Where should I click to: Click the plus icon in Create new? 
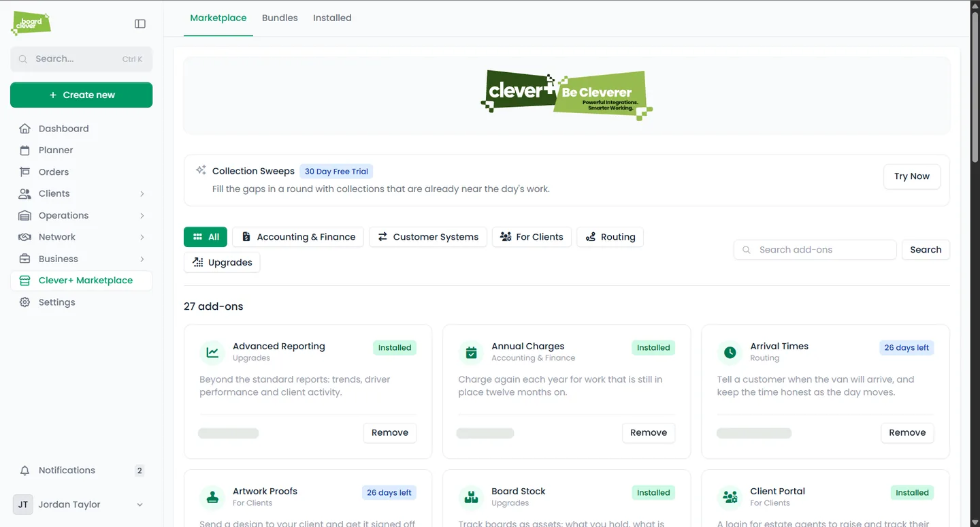(x=53, y=95)
